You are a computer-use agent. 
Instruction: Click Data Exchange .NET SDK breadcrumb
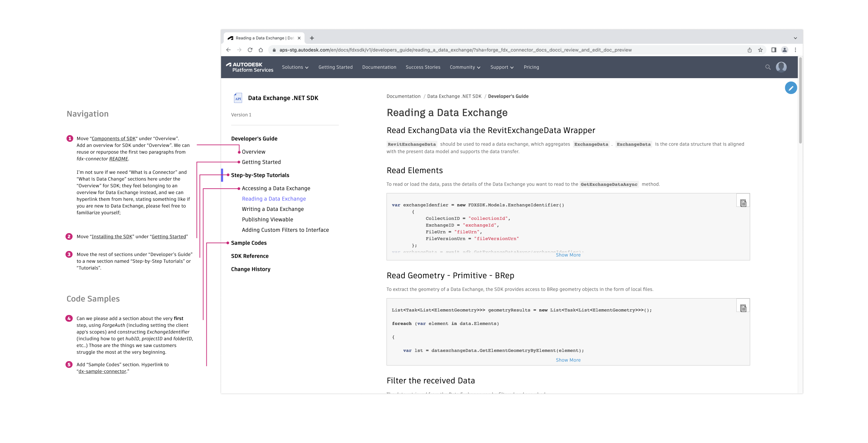click(x=454, y=96)
